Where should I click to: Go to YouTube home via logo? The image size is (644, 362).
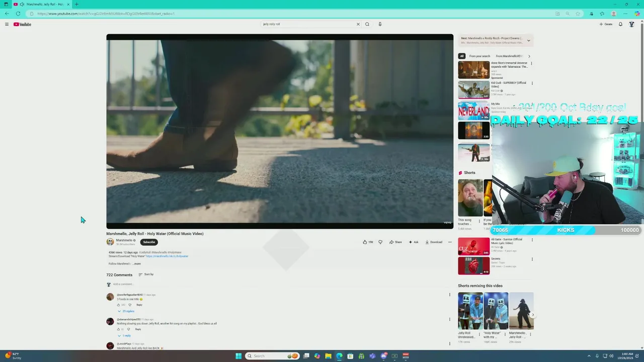click(22, 24)
